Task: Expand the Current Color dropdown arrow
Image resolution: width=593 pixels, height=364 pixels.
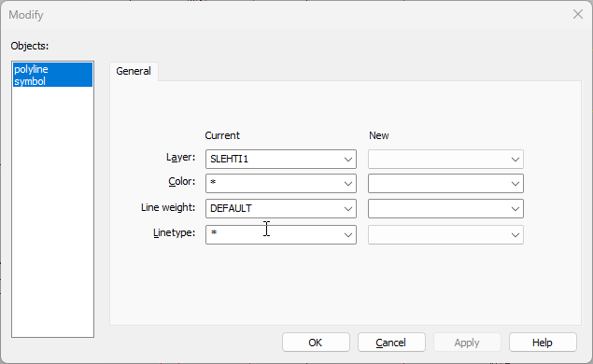Action: coord(348,184)
